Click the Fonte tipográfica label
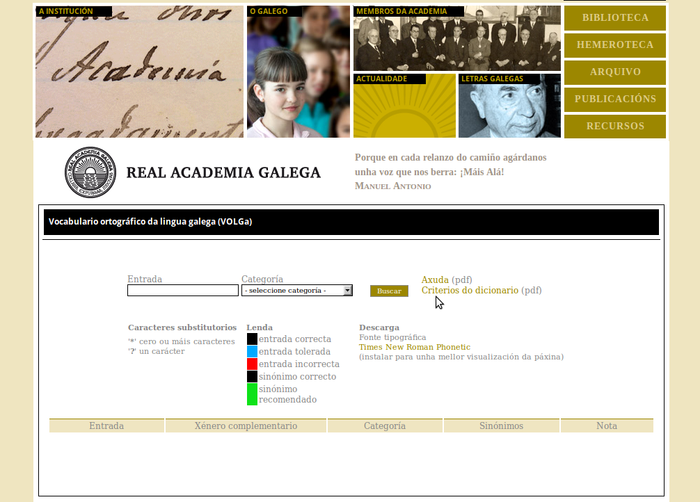Image resolution: width=700 pixels, height=502 pixels. point(392,337)
